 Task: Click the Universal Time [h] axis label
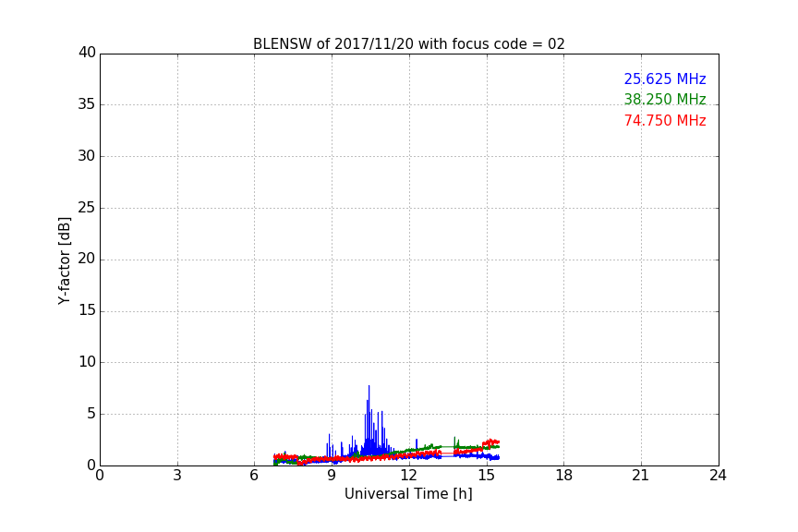pos(408,494)
